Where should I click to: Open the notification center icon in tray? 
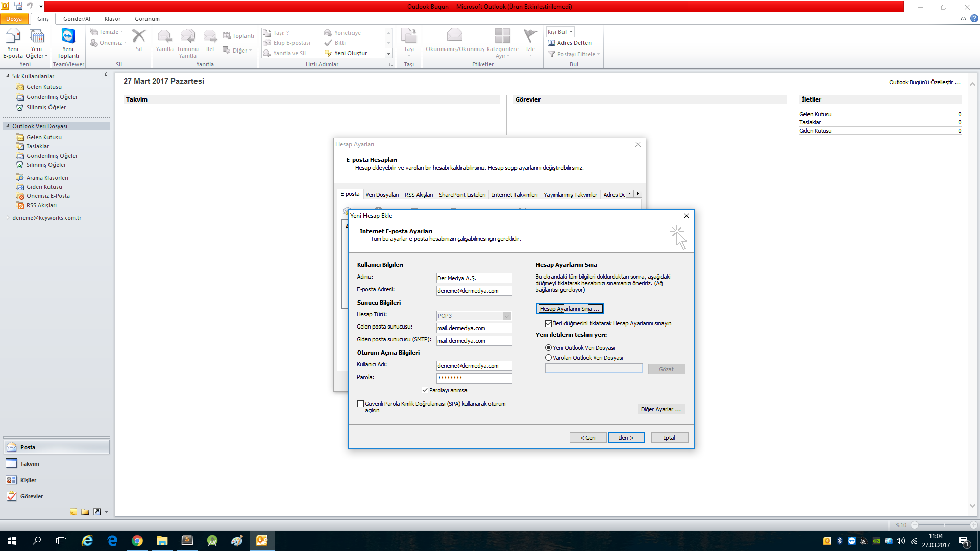(x=964, y=541)
